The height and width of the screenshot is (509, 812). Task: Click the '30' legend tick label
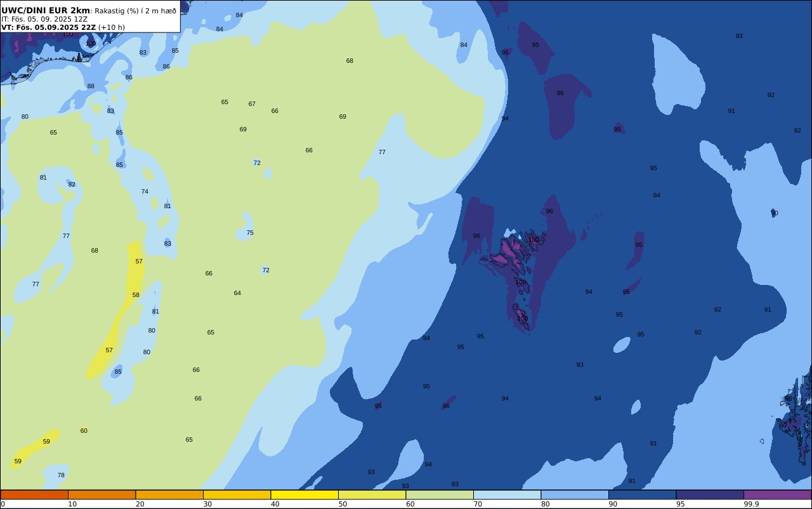(x=207, y=504)
